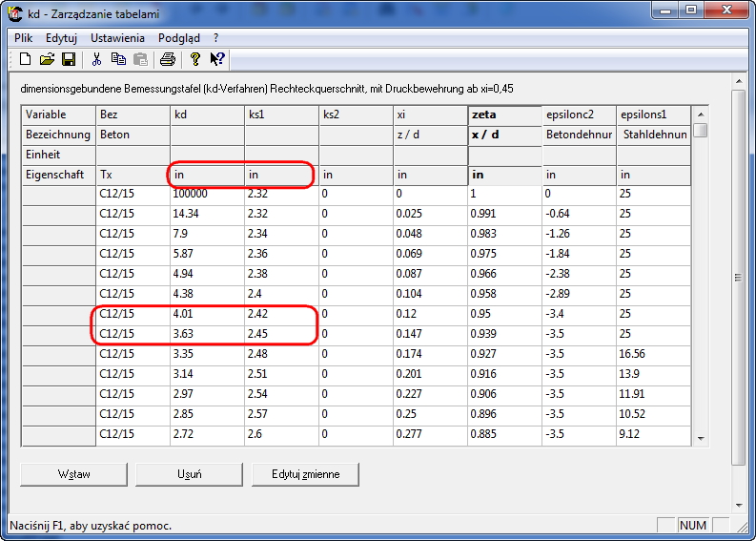Viewport: 756px width, 541px height.
Task: Activate the context help pointer icon
Action: (217, 59)
